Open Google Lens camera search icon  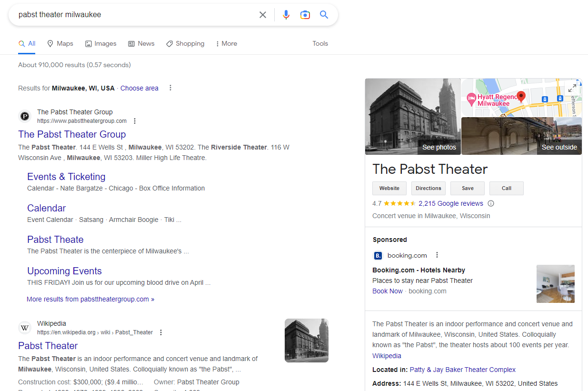pos(305,15)
